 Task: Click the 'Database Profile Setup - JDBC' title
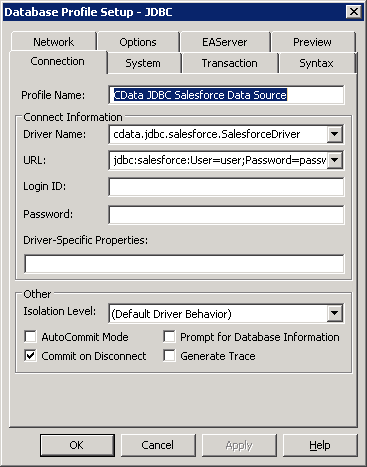88,12
